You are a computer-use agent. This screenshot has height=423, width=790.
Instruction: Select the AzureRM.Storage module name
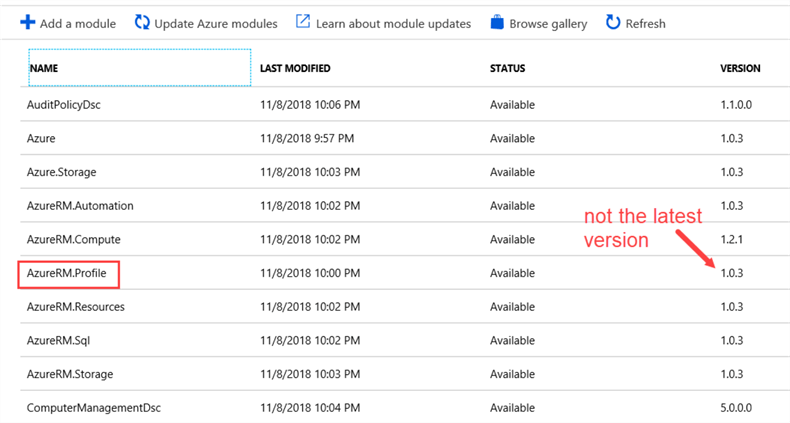(70, 374)
